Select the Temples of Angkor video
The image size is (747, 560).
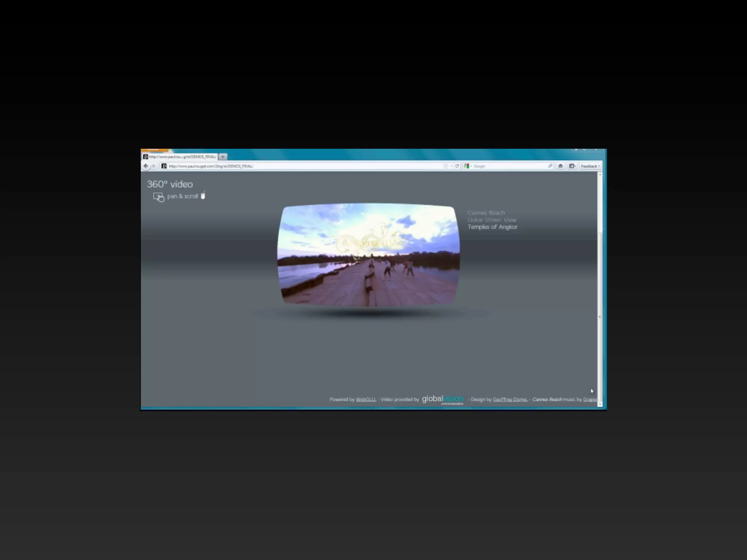point(492,227)
